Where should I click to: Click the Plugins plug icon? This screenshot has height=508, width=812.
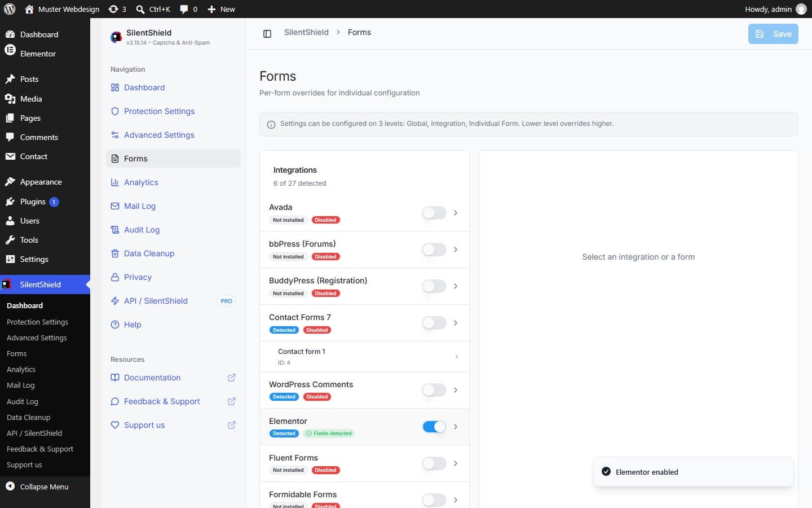click(10, 202)
